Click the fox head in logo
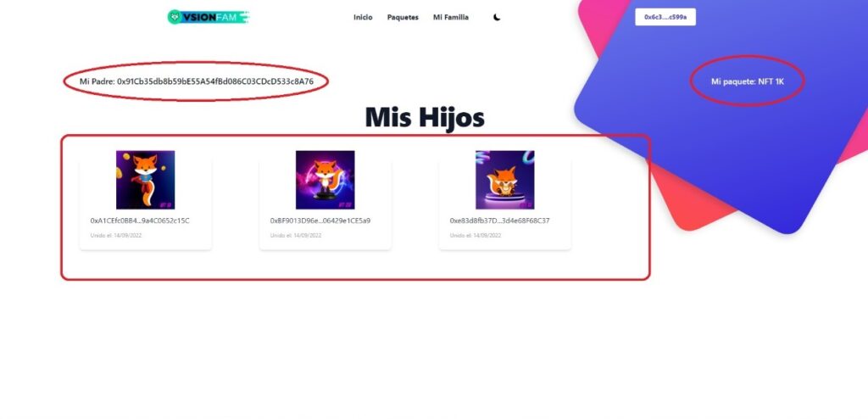868x419 pixels. click(175, 17)
